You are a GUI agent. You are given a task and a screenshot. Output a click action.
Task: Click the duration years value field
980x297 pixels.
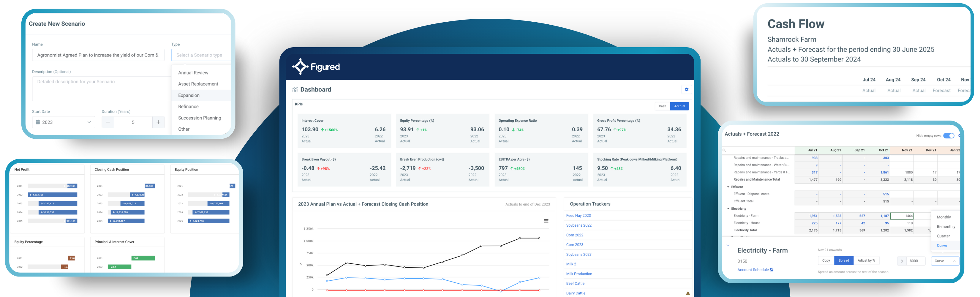133,122
